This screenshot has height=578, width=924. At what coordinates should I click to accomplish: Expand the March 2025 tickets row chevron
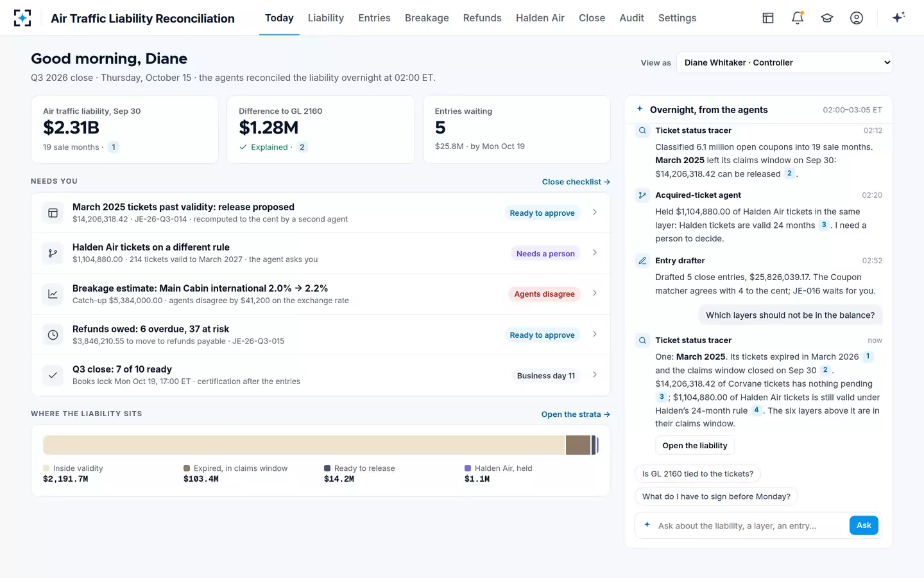595,212
